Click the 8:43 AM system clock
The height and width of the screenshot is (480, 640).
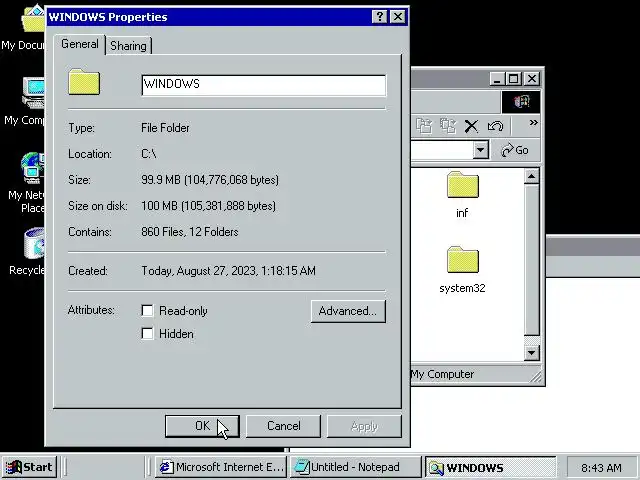tap(601, 467)
